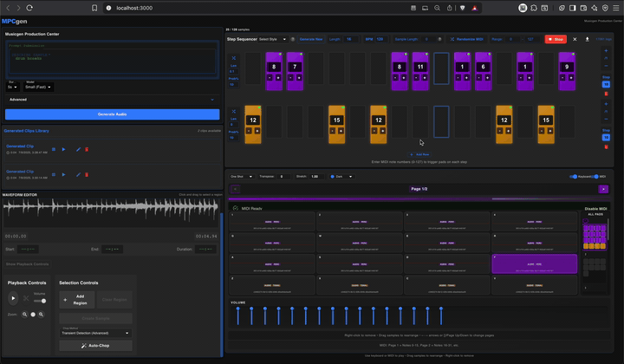This screenshot has height=364, width=624.
Task: Delete the purple sequencer row
Action: pyautogui.click(x=606, y=94)
